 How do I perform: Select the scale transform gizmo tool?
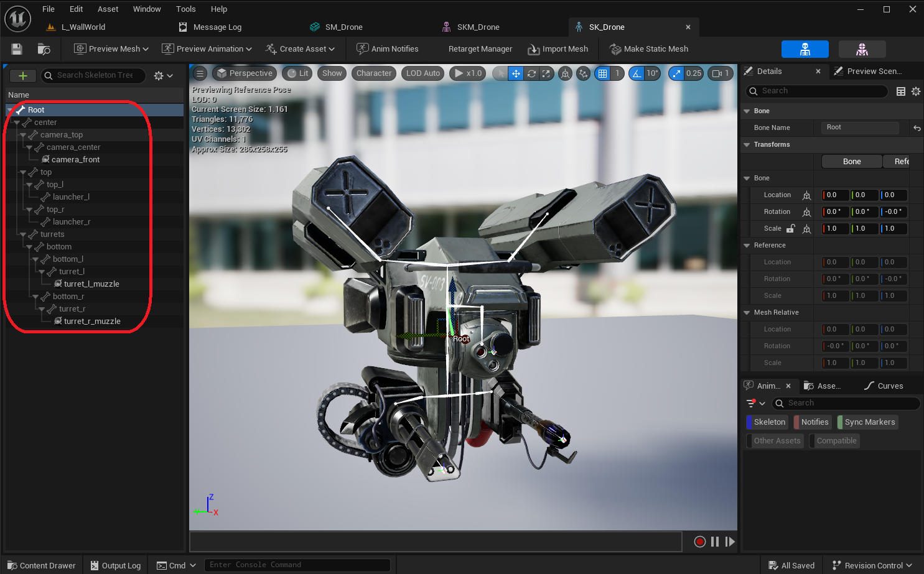tap(546, 73)
